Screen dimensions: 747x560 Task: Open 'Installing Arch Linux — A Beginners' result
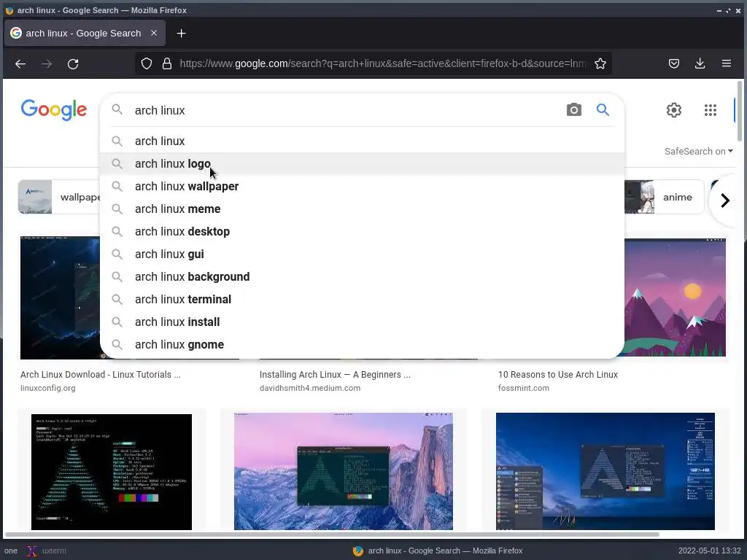[335, 375]
